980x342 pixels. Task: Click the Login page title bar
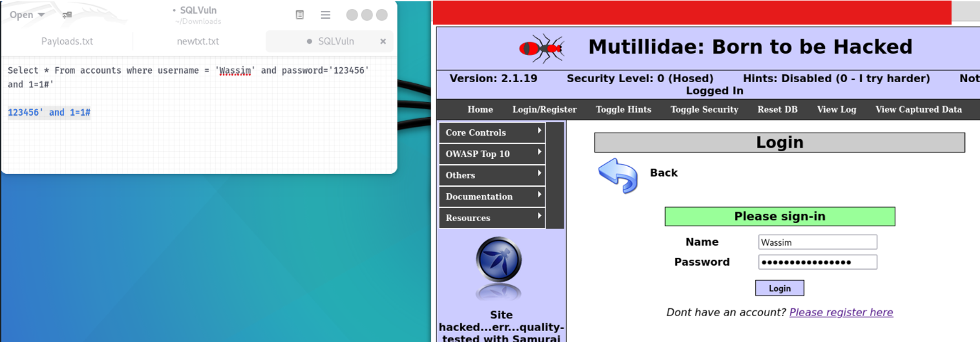(x=780, y=142)
